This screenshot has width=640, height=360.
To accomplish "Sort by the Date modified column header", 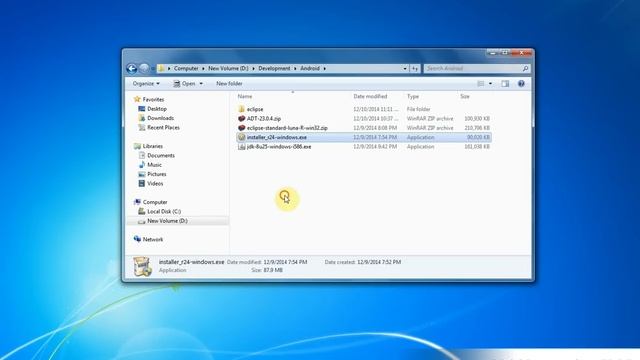I will click(x=370, y=96).
